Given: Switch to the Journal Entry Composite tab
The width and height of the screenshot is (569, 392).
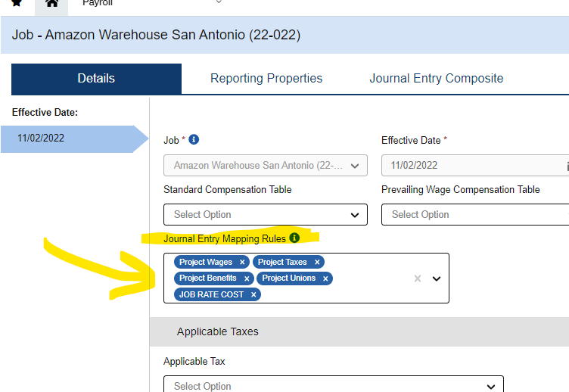Looking at the screenshot, I should pos(437,79).
